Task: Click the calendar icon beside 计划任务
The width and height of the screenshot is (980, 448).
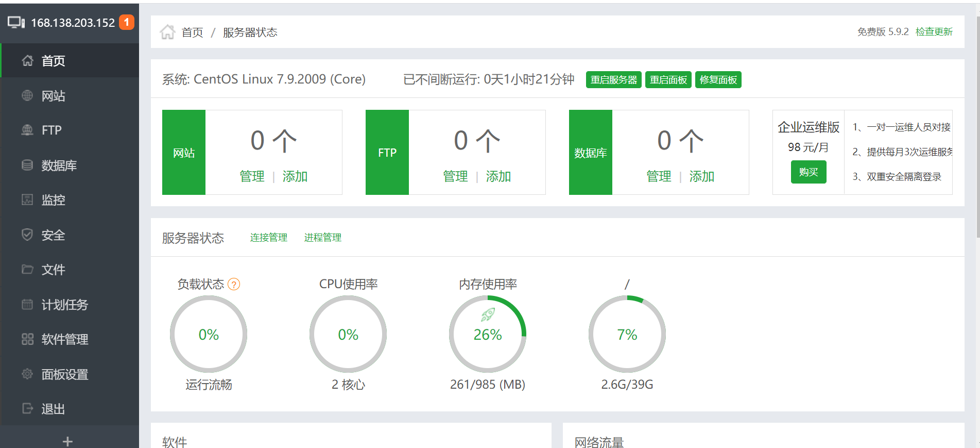Action: point(27,304)
